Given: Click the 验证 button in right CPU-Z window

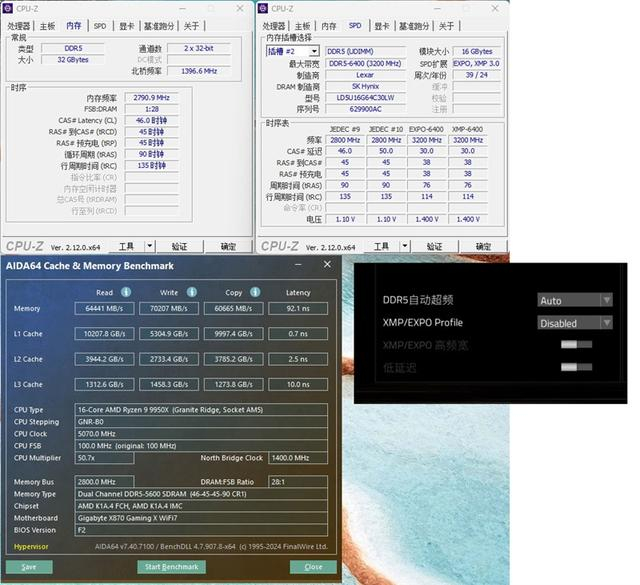Looking at the screenshot, I should pyautogui.click(x=433, y=246).
